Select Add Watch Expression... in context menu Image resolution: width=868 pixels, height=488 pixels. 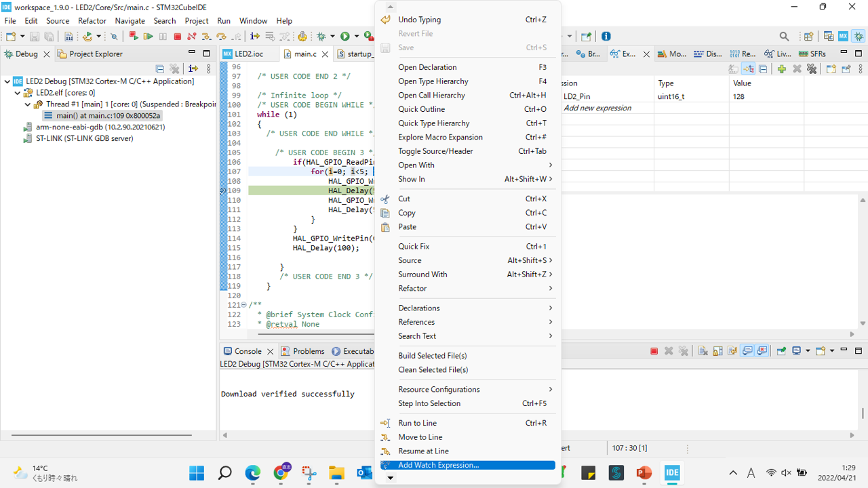coord(468,465)
